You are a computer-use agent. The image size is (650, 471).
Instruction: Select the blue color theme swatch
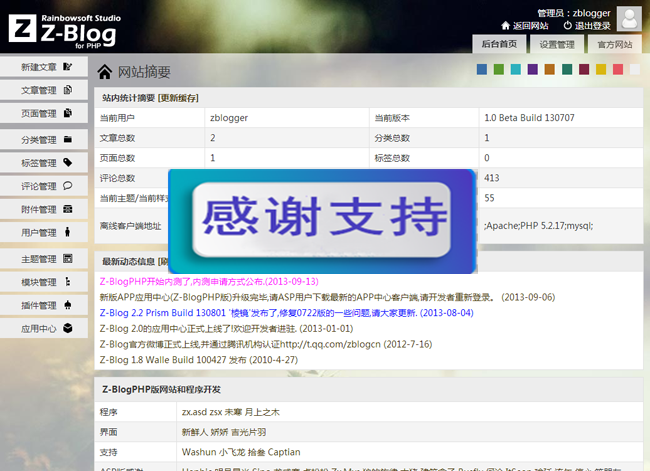(x=482, y=69)
